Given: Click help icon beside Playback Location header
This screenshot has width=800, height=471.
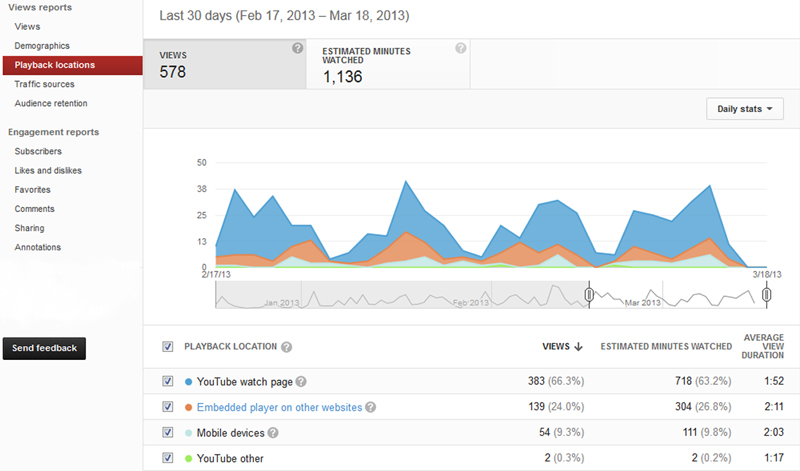Looking at the screenshot, I should (287, 347).
